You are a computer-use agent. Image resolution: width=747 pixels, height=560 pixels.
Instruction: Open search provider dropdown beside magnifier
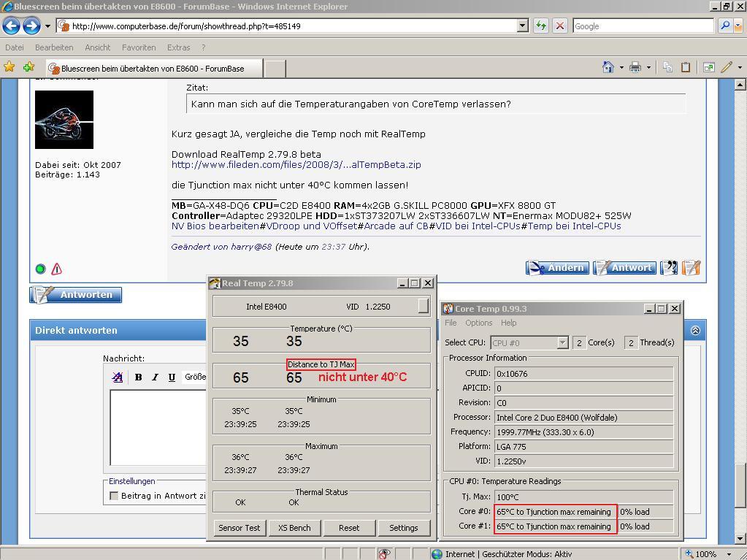tap(739, 26)
